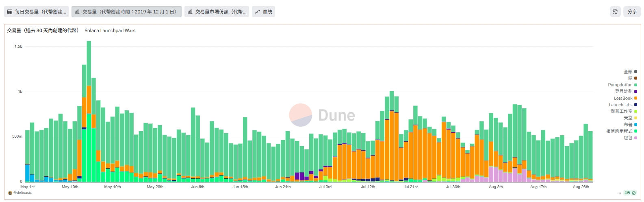Open the @defioasis author link
Viewport: 644px width, 202px height.
pyautogui.click(x=22, y=193)
